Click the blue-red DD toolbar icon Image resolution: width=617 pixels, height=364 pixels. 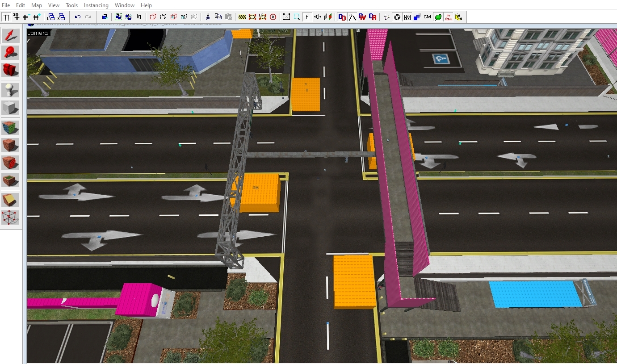click(342, 17)
